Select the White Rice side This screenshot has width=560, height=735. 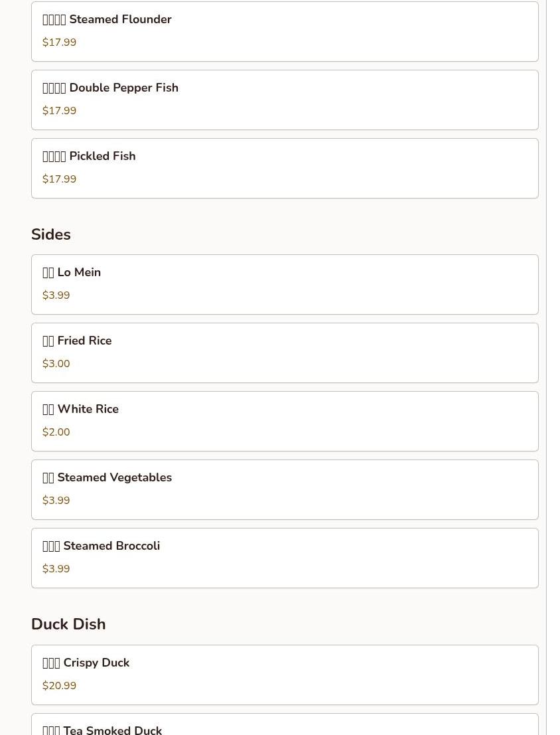tap(285, 422)
